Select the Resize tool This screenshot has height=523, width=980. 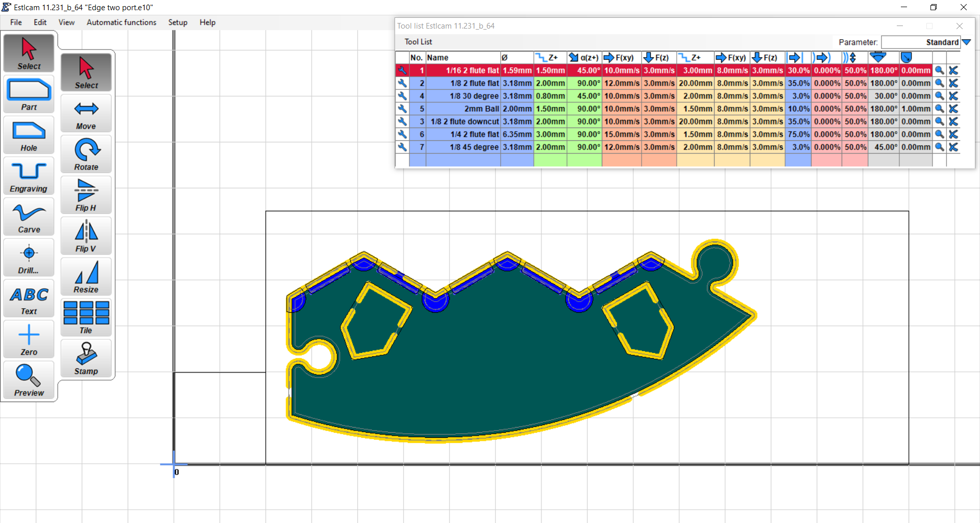coord(86,277)
